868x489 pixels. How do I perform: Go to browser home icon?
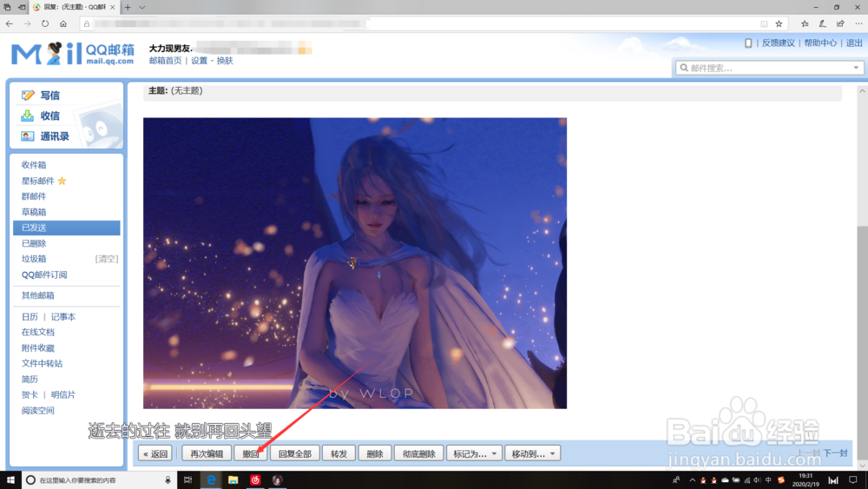tap(63, 23)
